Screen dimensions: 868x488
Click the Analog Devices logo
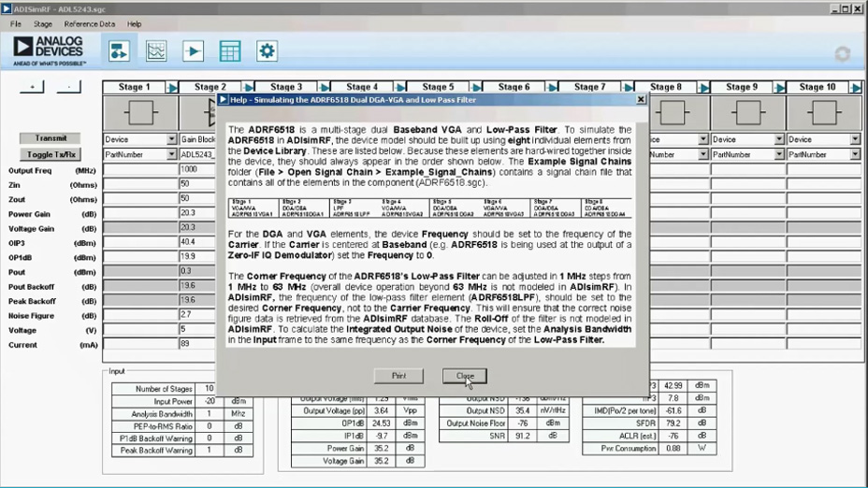pos(50,50)
